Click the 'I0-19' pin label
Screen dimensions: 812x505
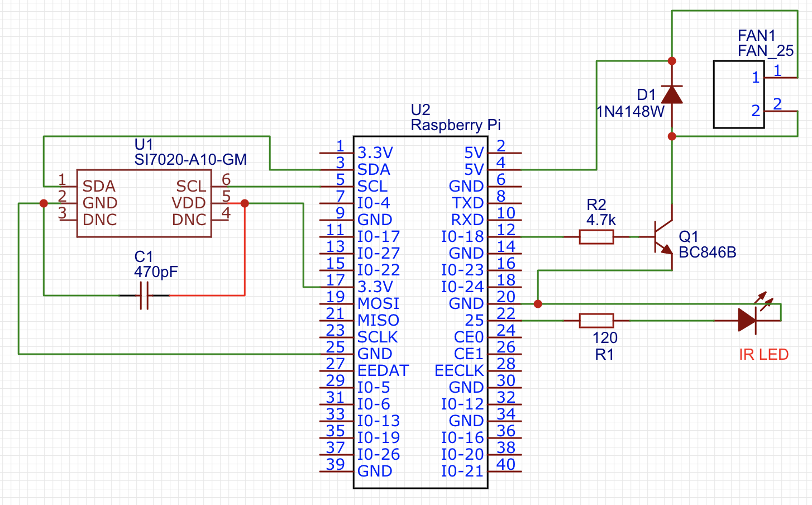pyautogui.click(x=379, y=438)
